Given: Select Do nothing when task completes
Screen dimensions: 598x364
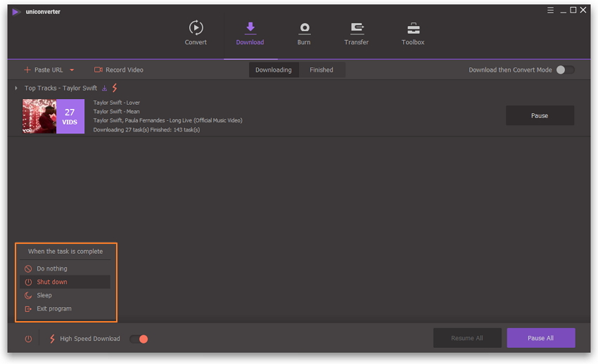Looking at the screenshot, I should coord(65,269).
